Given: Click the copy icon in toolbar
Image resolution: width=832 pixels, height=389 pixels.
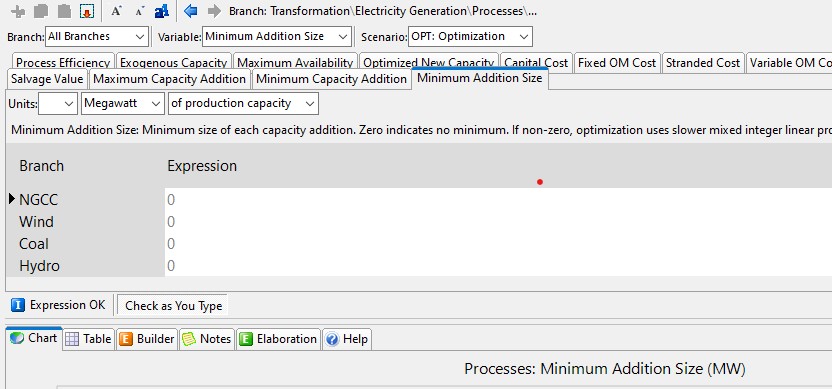Looking at the screenshot, I should coord(41,11).
